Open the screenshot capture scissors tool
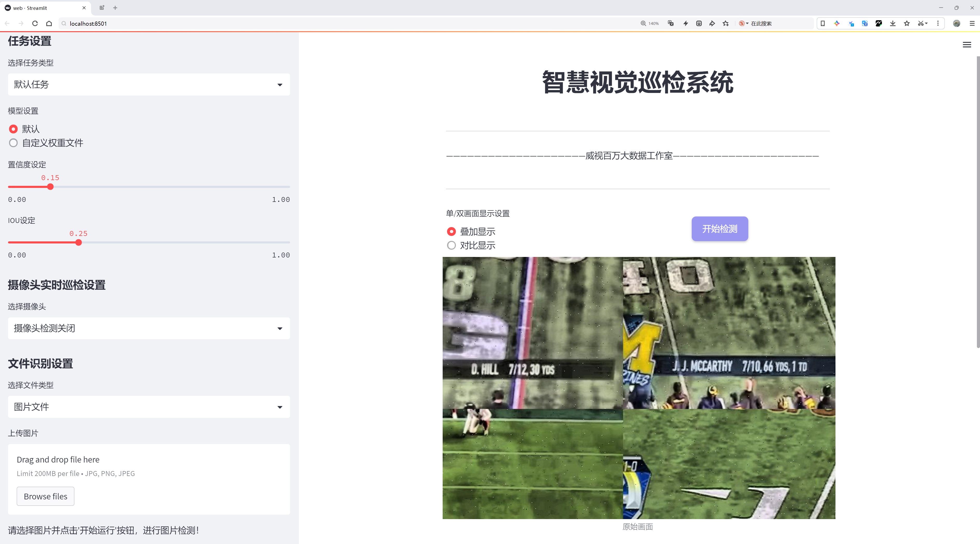Screen dimensions: 980x544 point(921,23)
